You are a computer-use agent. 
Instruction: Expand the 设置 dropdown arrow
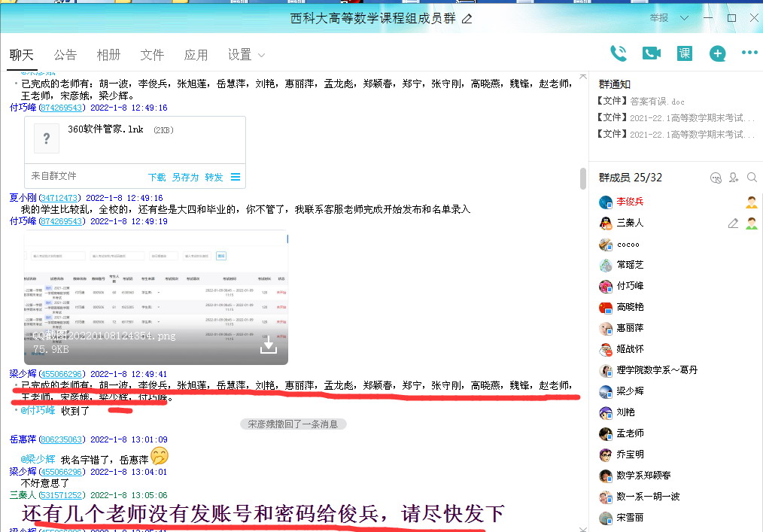point(261,55)
